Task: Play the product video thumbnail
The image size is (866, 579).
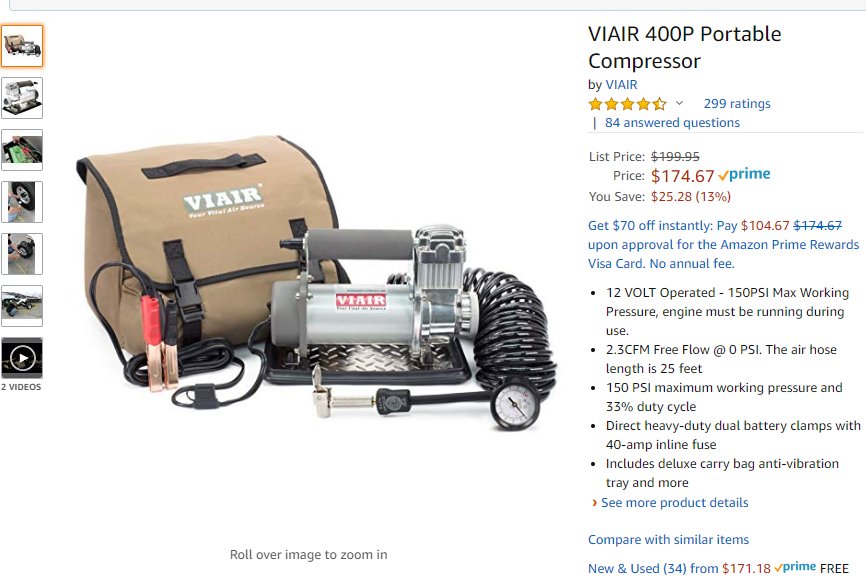Action: [x=22, y=357]
